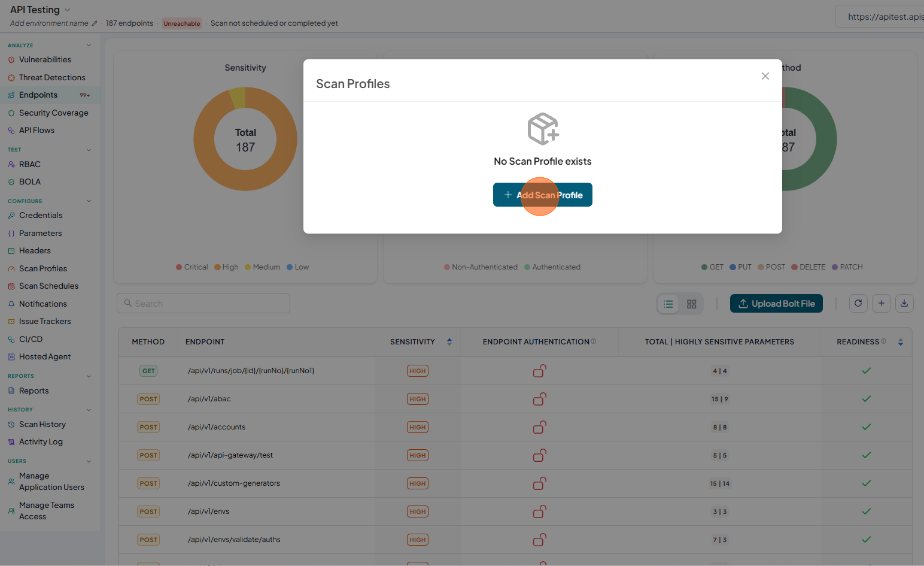Open Vulnerabilities in sidebar
This screenshot has width=924, height=566.
pos(45,60)
